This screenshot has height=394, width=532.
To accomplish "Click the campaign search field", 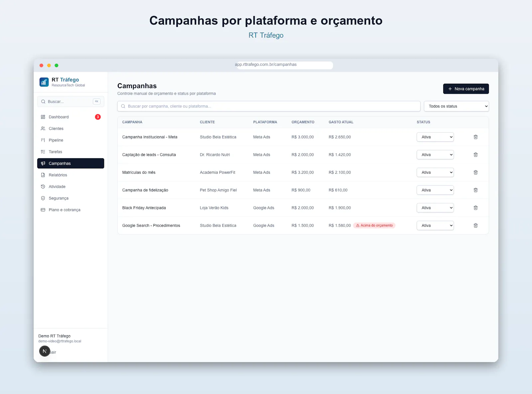I will (x=269, y=106).
